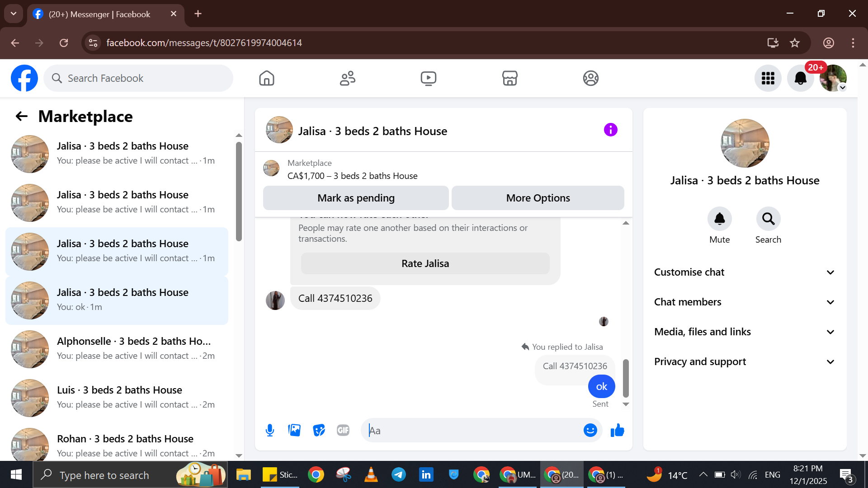Open Sticky Notes from the taskbar
Screen dimensions: 868x488
click(280, 475)
